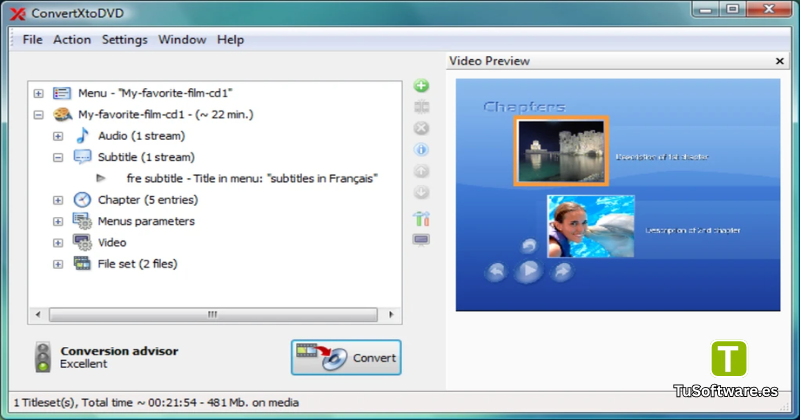Viewport: 800px width, 420px height.
Task: Click the Chapter clock icon
Action: pyautogui.click(x=82, y=200)
